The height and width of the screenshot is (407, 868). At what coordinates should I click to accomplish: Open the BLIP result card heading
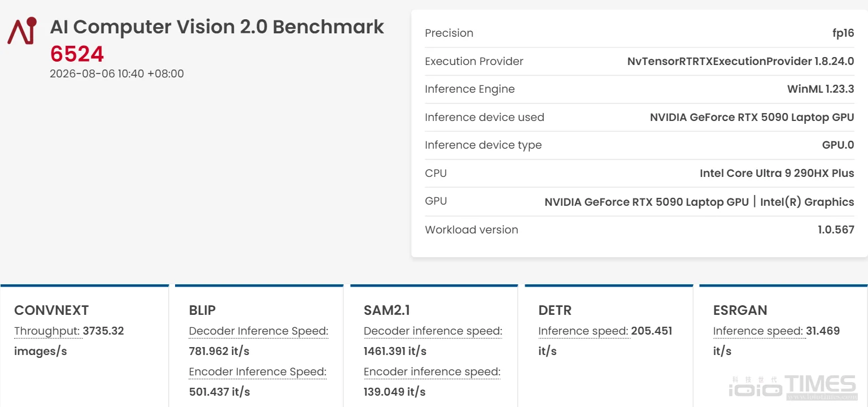coord(202,310)
